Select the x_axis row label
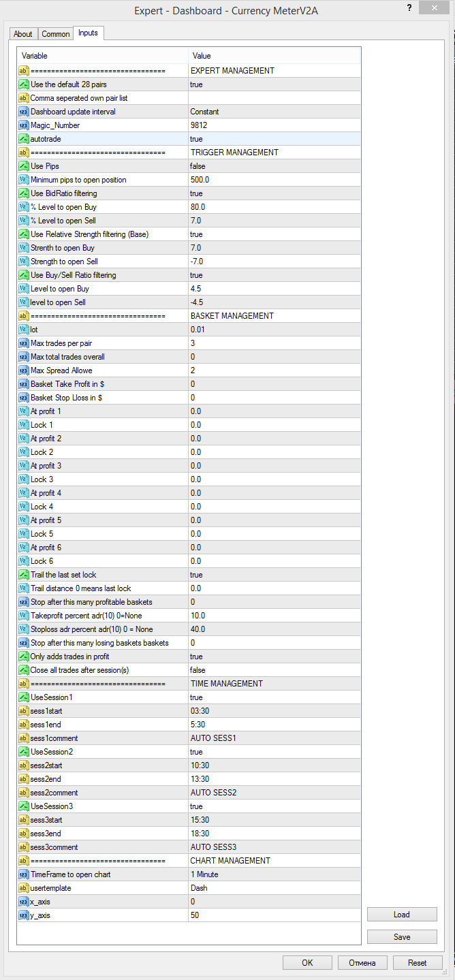Viewport: 455px width, 980px height. coord(40,902)
